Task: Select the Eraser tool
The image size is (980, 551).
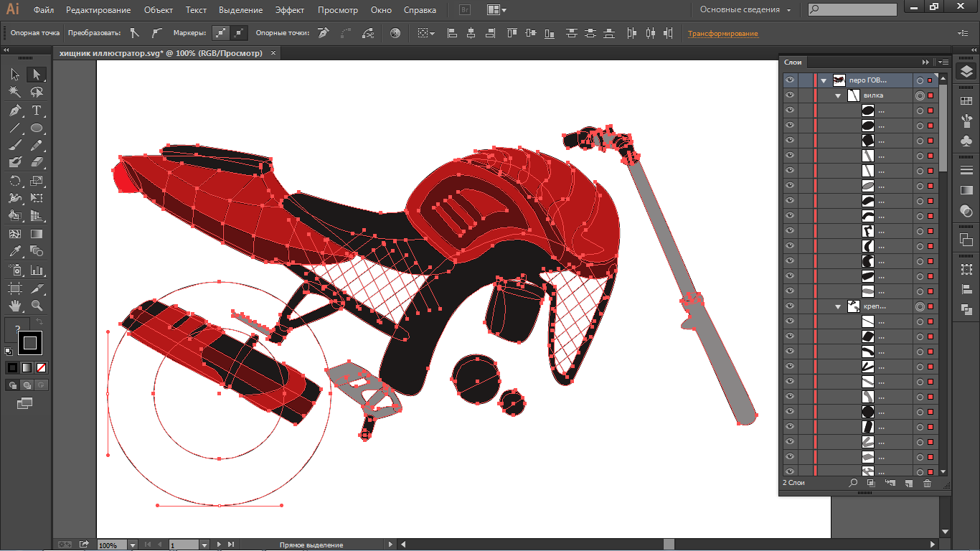Action: click(37, 163)
